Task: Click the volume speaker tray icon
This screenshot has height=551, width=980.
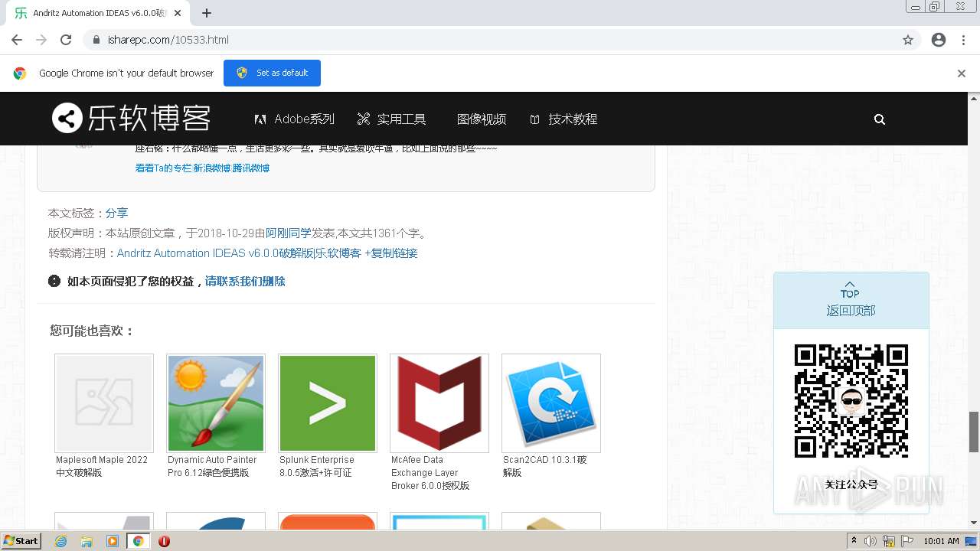Action: (x=871, y=541)
